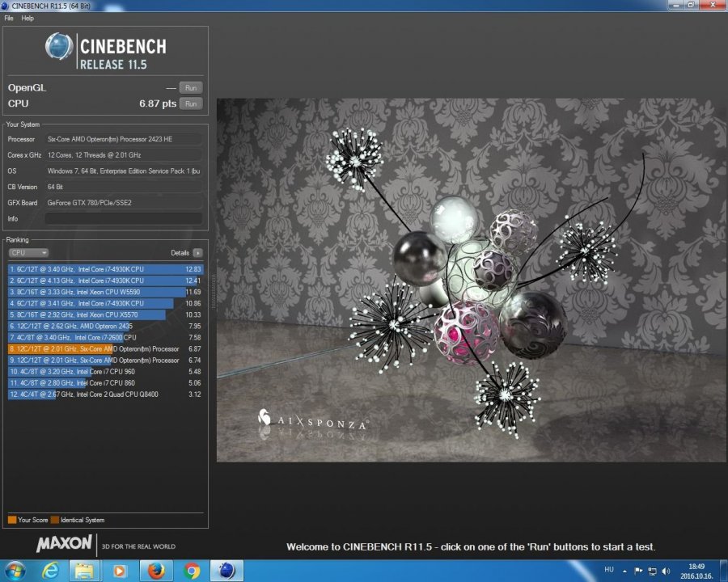Image resolution: width=728 pixels, height=582 pixels.
Task: Click the OS value Windows 7 field
Action: click(124, 171)
